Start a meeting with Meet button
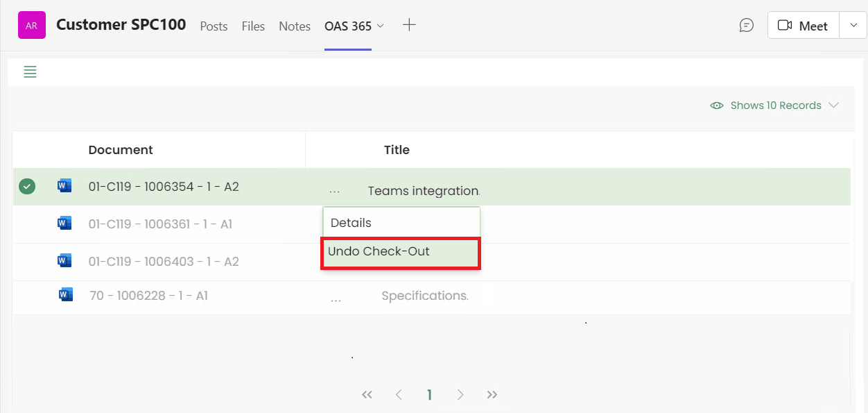Image resolution: width=868 pixels, height=413 pixels. click(x=803, y=26)
